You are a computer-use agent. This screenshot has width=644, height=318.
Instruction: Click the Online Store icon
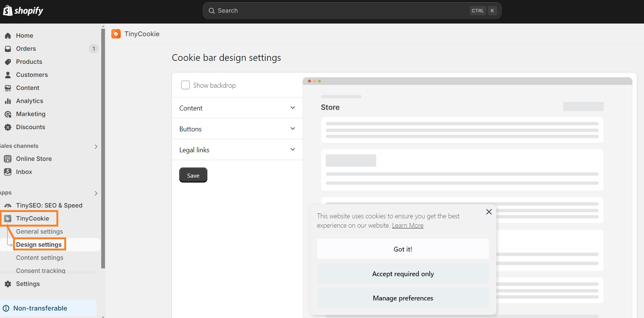pyautogui.click(x=8, y=159)
